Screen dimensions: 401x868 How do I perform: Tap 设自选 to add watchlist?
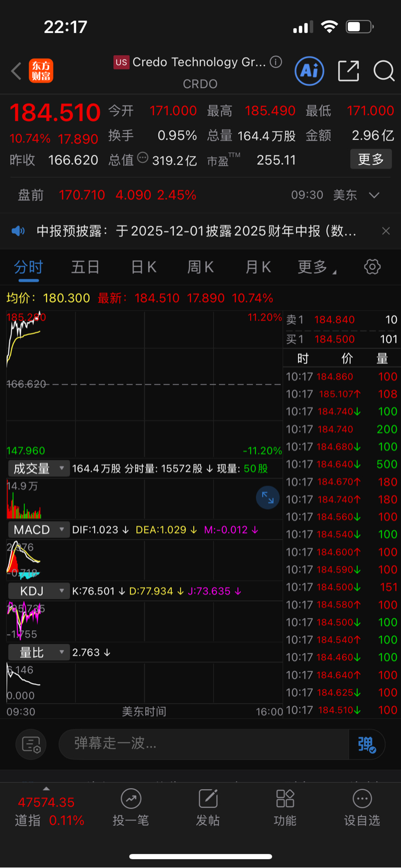click(362, 808)
